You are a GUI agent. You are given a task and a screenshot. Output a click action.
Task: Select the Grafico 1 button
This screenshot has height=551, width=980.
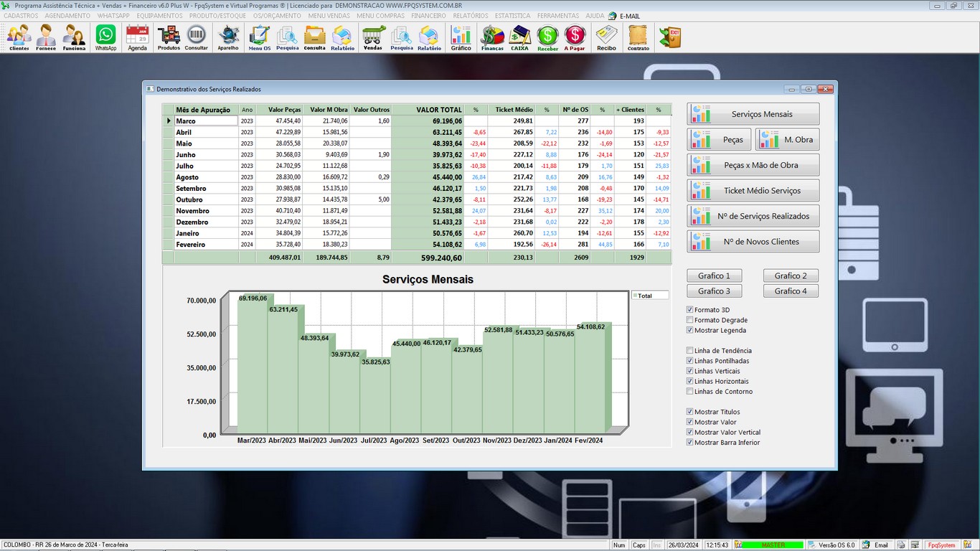[x=714, y=275]
